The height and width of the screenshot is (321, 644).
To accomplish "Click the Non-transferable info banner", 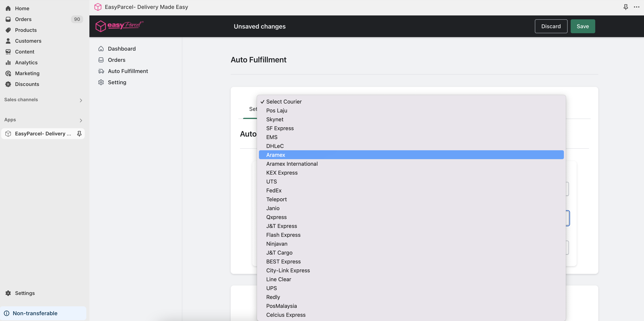I will click(x=35, y=313).
